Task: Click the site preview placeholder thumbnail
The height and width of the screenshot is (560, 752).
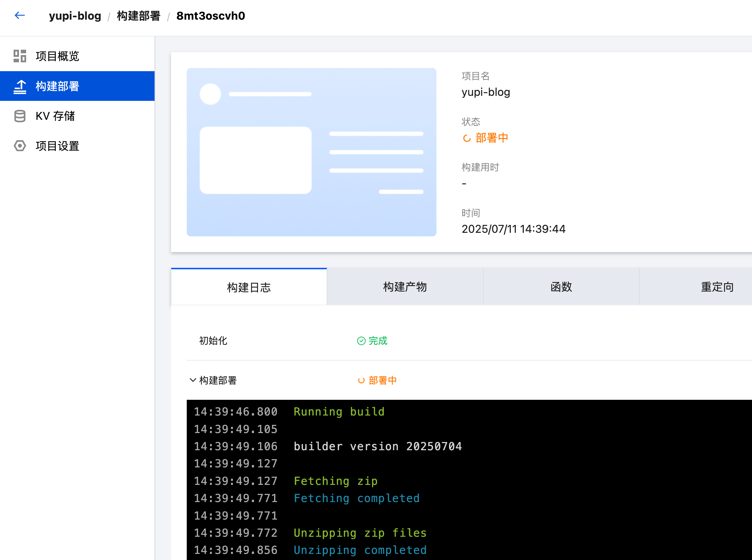Action: (311, 152)
